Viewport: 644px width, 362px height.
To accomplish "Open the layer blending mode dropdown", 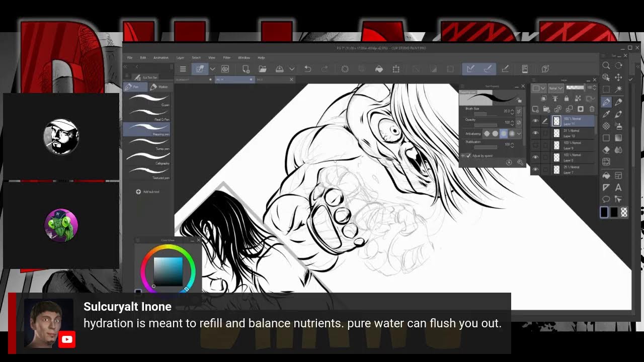I will coord(555,88).
